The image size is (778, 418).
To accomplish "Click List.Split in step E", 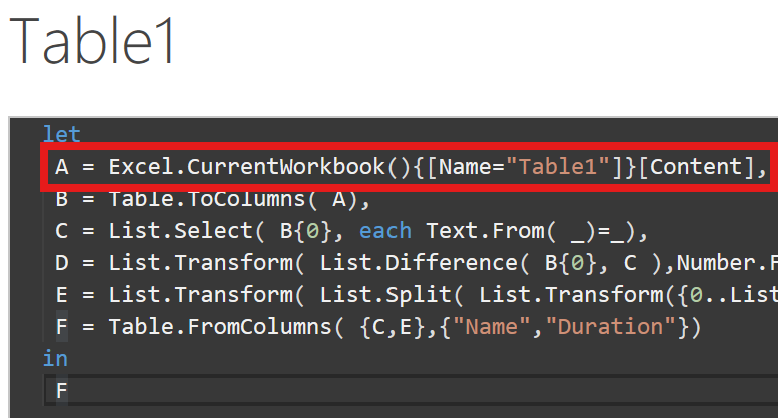I will (386, 295).
